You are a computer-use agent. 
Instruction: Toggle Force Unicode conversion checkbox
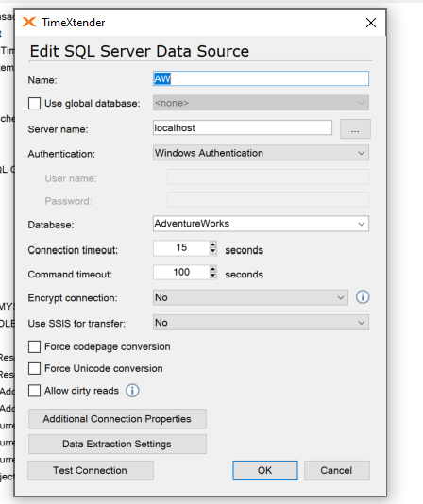click(x=34, y=368)
